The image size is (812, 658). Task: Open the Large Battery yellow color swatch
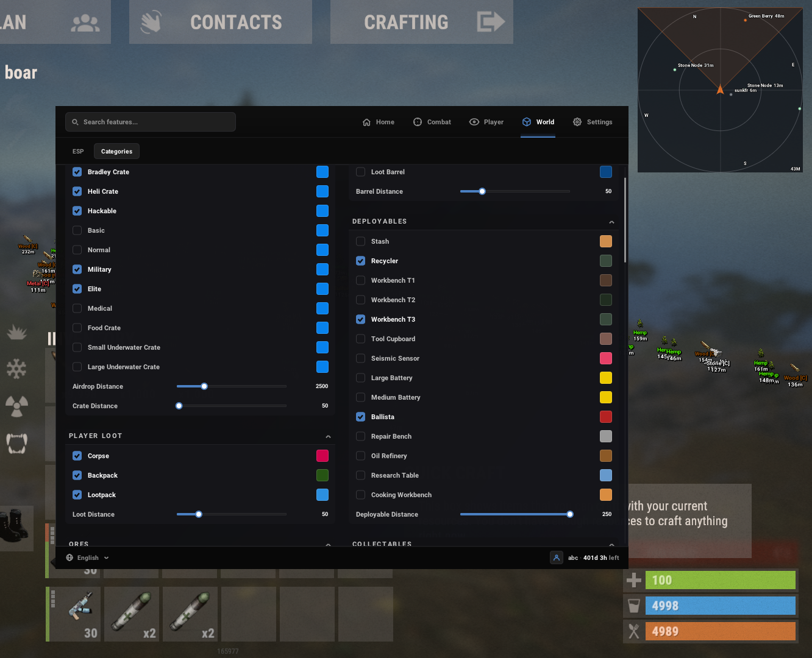point(606,378)
